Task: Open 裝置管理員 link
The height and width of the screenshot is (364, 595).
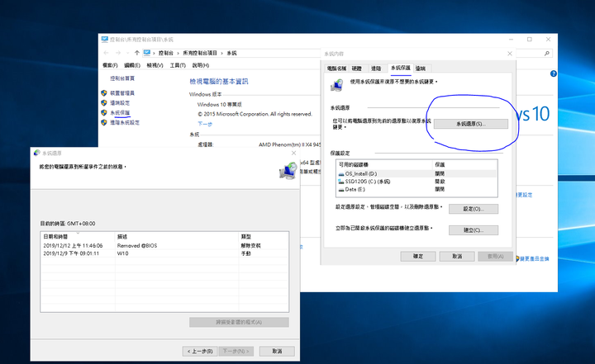Action: coord(122,93)
